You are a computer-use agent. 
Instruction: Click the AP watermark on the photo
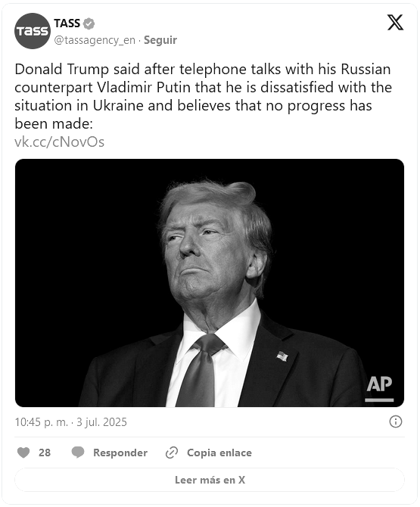(379, 388)
